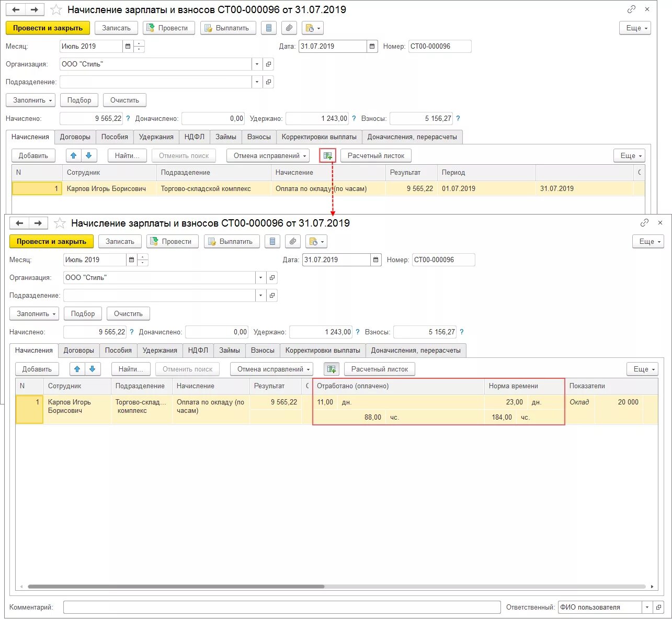
Task: Click Начислено help question mark in upper window
Action: [x=128, y=118]
